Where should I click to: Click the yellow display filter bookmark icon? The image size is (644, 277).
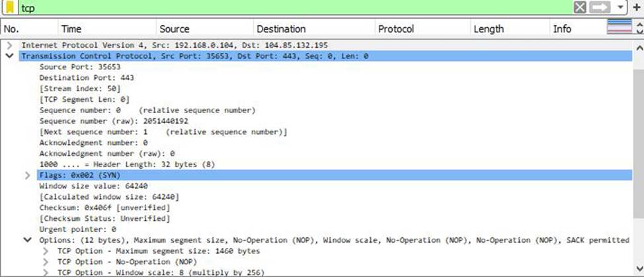coord(11,7)
